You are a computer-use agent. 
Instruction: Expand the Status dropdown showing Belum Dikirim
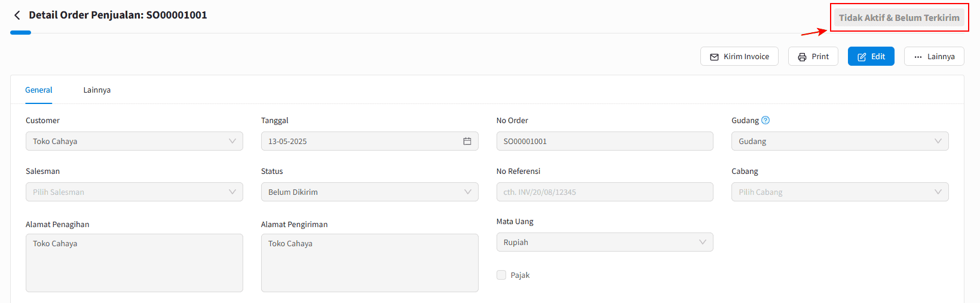(369, 192)
